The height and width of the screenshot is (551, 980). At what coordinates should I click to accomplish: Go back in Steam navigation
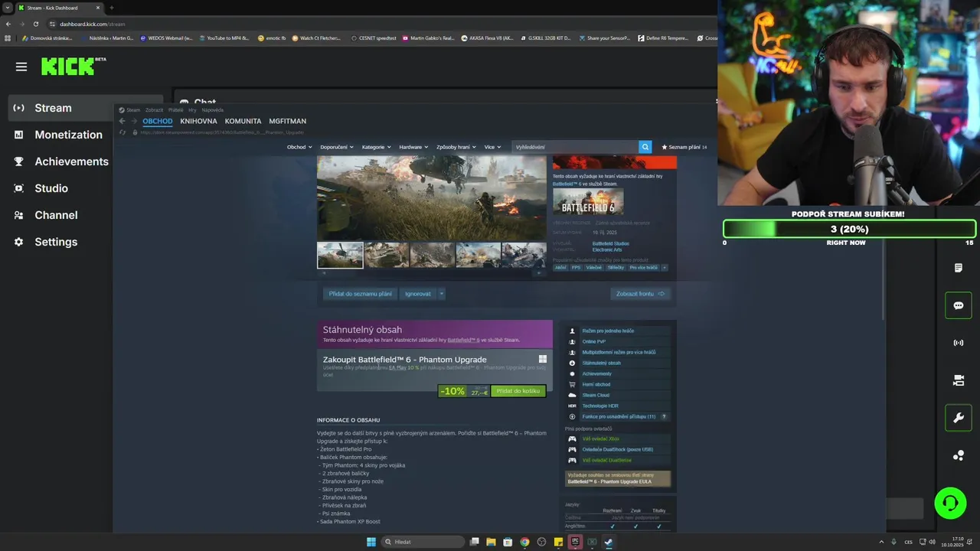coord(122,121)
